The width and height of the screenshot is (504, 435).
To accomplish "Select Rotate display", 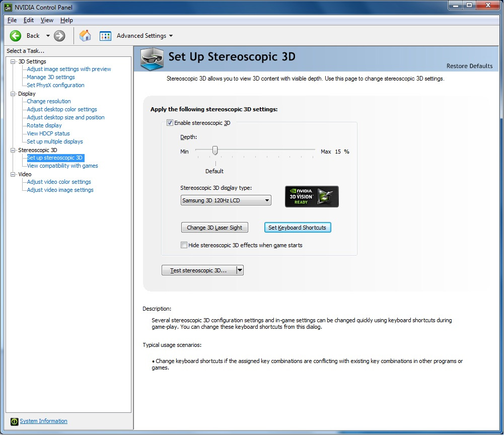I will click(x=44, y=125).
